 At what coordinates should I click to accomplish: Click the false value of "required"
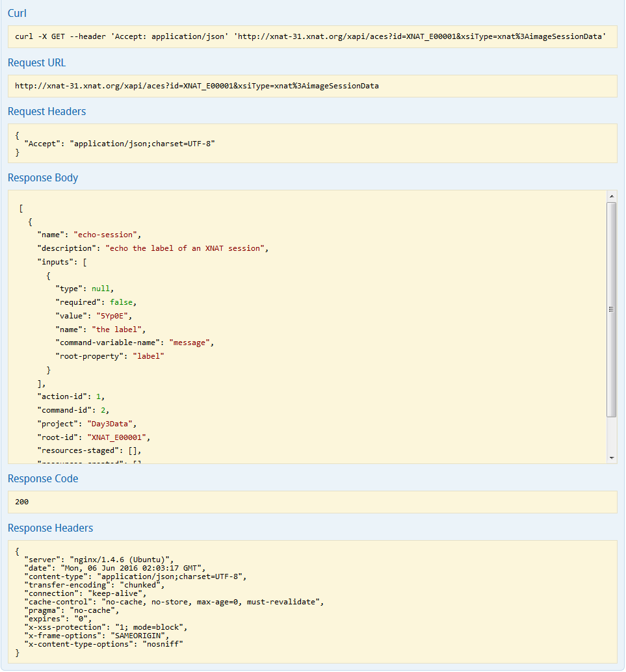coord(123,302)
